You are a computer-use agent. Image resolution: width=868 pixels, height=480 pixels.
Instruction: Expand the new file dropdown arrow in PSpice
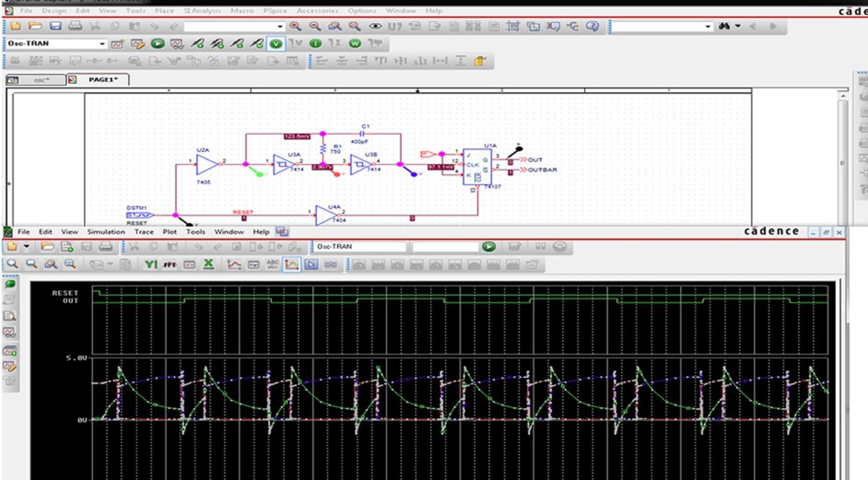click(x=26, y=246)
